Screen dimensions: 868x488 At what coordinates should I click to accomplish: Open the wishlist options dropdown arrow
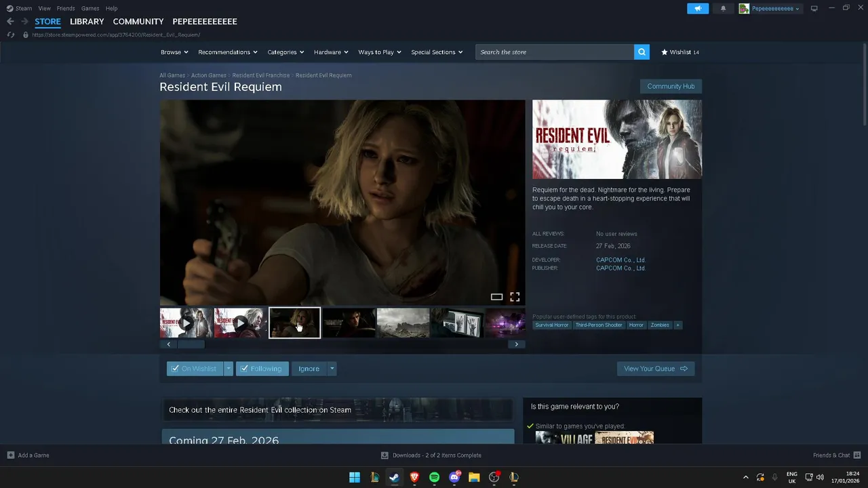(229, 369)
